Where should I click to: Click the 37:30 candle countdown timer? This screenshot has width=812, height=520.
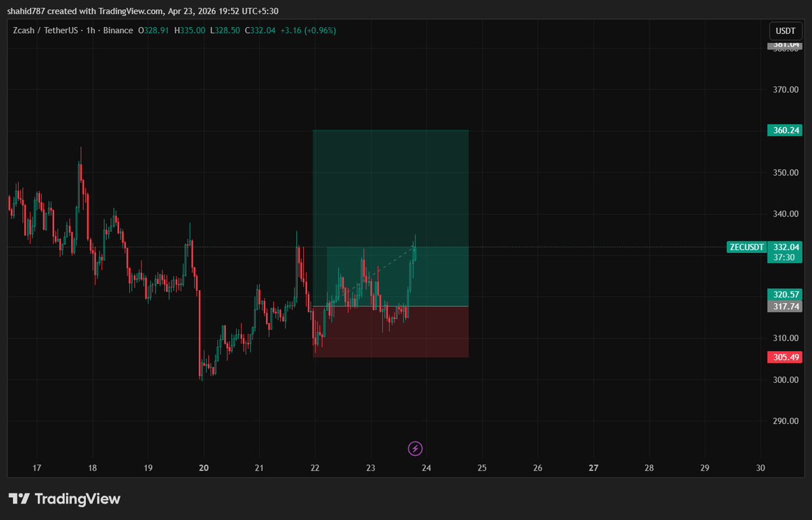pos(784,256)
